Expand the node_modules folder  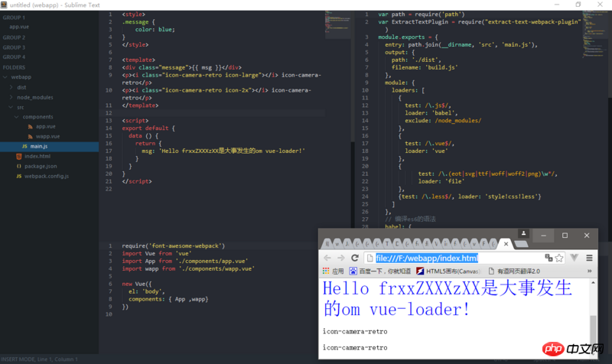pyautogui.click(x=12, y=97)
